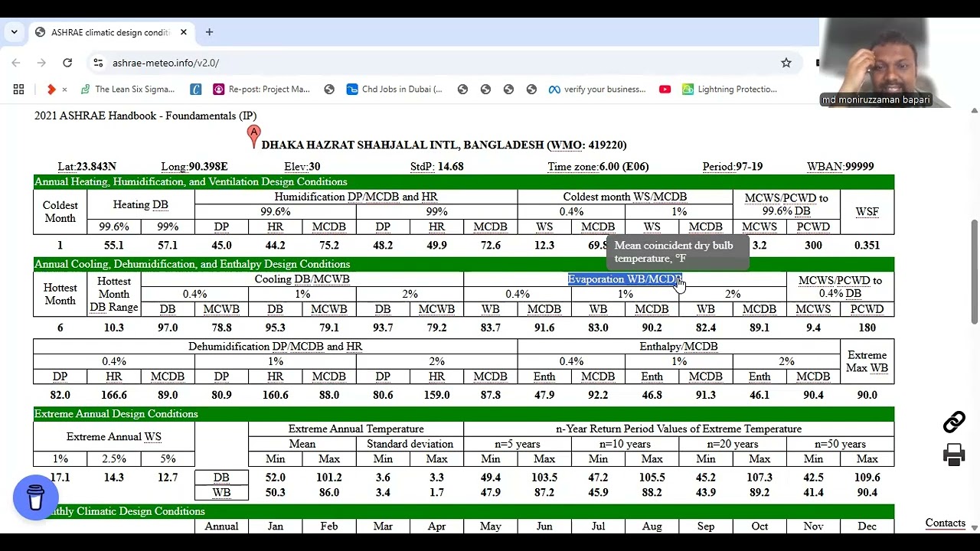980x551 pixels.
Task: Click the HR value 159.0
Action: 436,395
